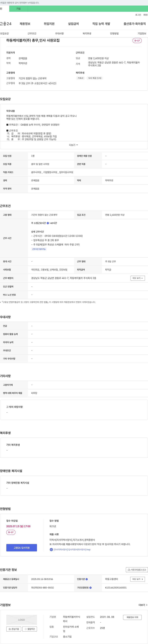Open the 채용정보 main menu
The width and height of the screenshot is (148, 644).
[25, 24]
